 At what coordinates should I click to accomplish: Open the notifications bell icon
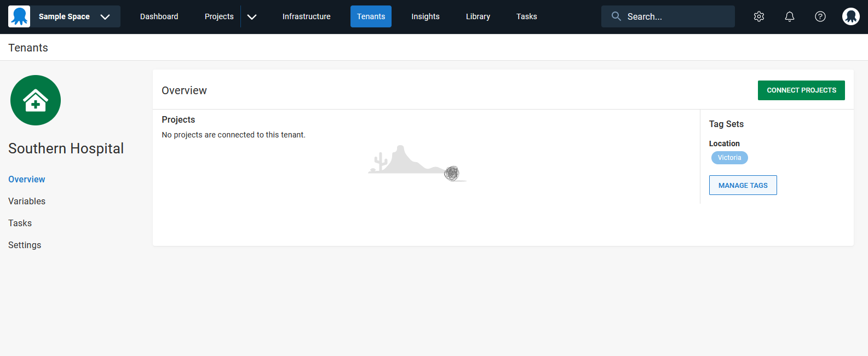(789, 16)
